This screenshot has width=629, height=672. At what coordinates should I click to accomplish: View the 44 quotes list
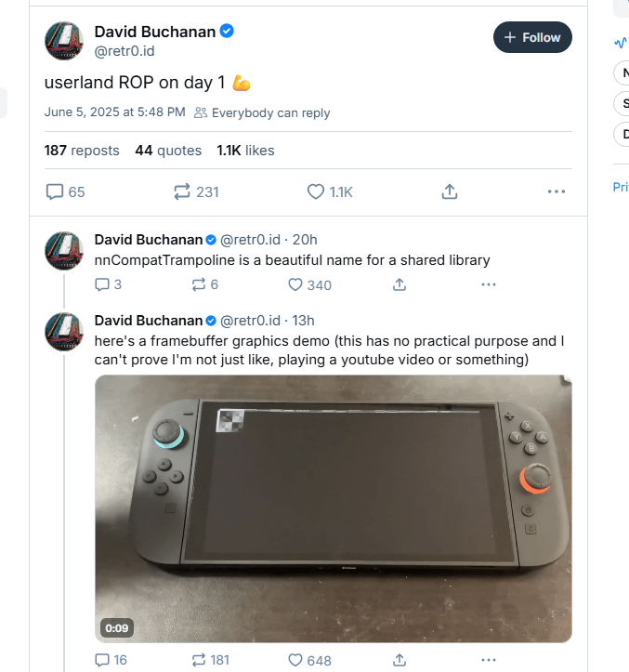[168, 150]
